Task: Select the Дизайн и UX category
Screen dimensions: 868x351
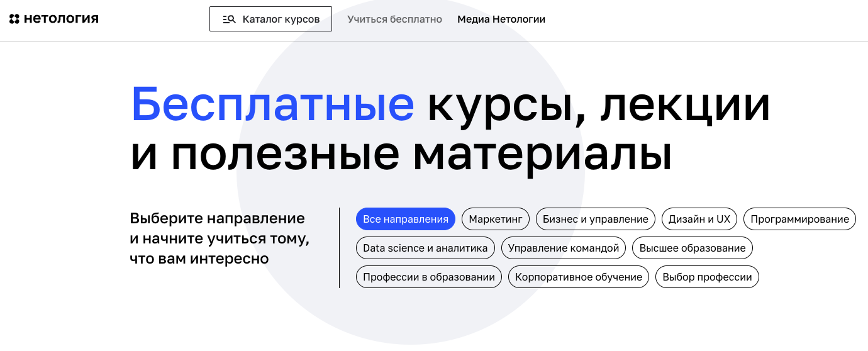Action: pos(699,219)
